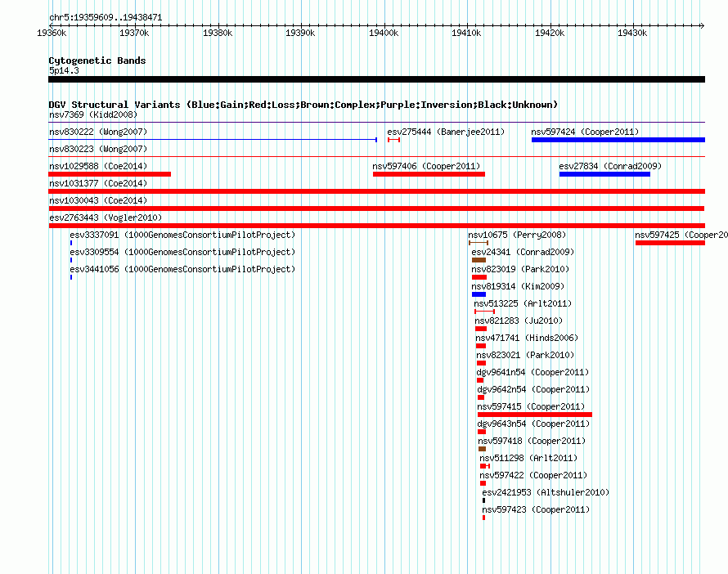Click the DGV Structural Variants track title
This screenshot has height=574, width=728.
point(303,105)
